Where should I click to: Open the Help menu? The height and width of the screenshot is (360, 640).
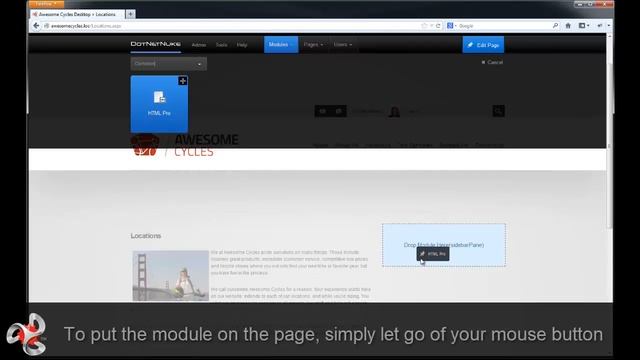coord(242,45)
